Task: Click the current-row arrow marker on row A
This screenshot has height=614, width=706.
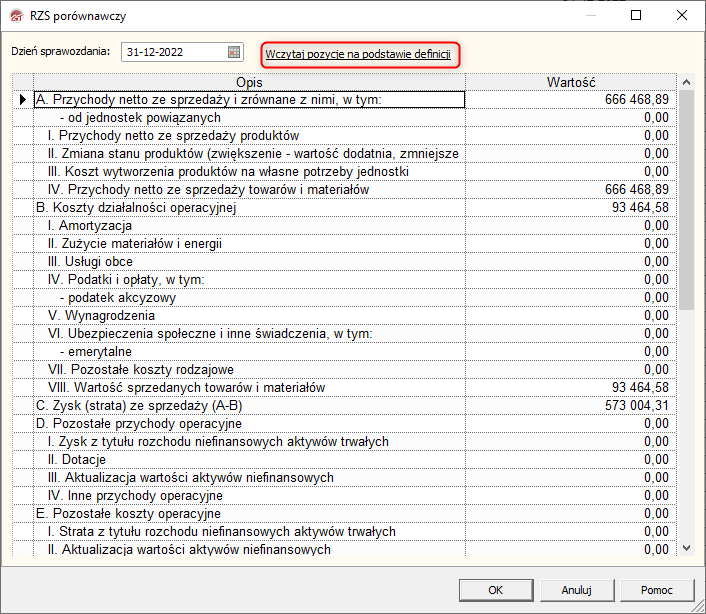Action: [x=23, y=99]
